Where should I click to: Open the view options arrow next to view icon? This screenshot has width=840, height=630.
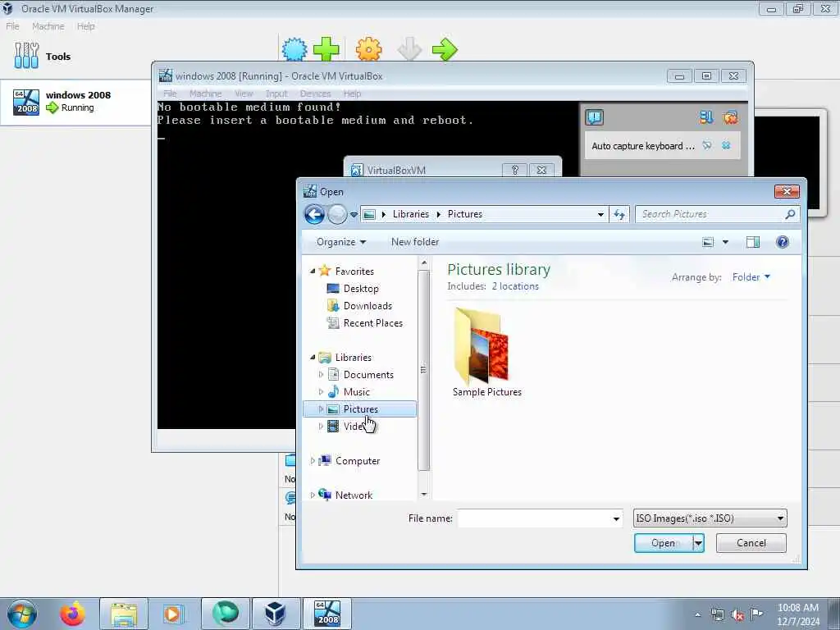725,242
